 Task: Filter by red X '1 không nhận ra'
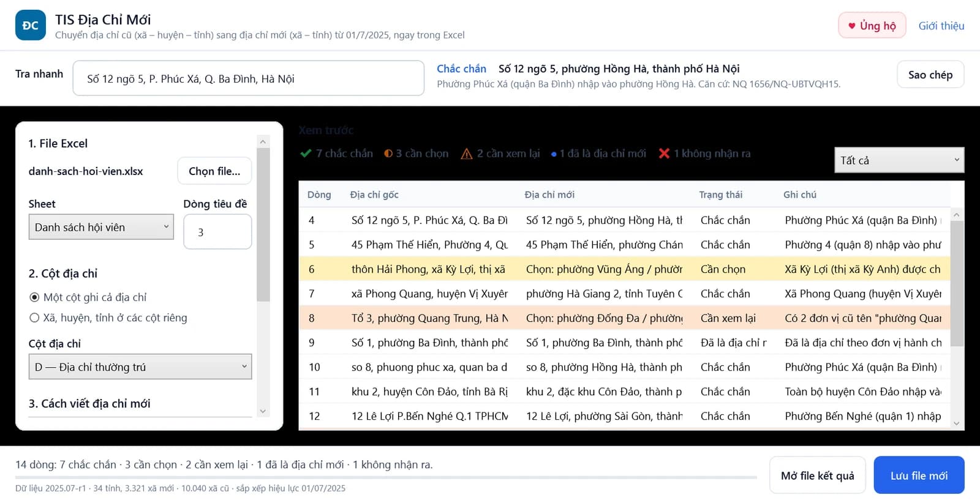tap(704, 154)
